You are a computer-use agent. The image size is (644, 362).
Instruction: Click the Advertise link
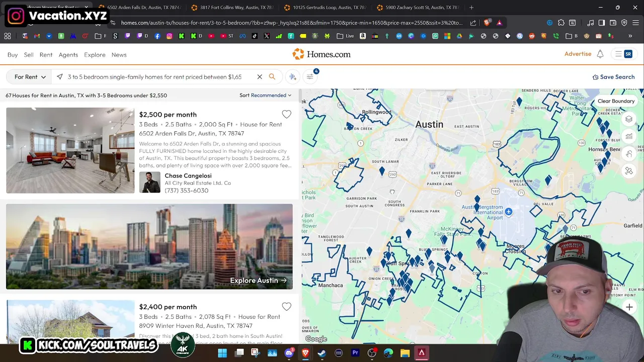(578, 54)
